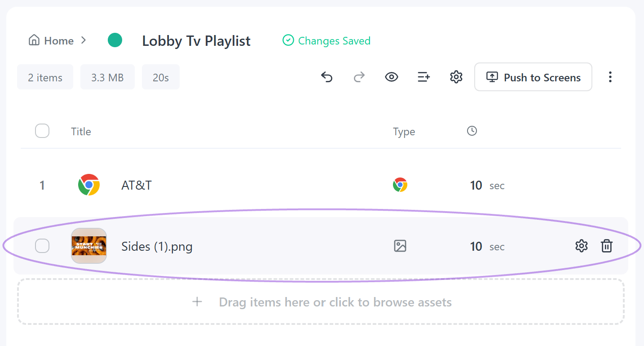
Task: Click the image type icon for Sides (1).png
Action: point(400,246)
